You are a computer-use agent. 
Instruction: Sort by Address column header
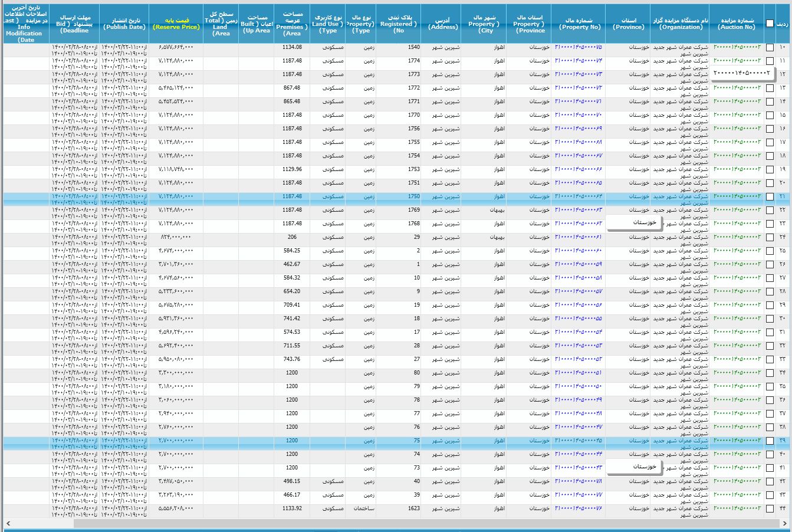click(x=442, y=24)
